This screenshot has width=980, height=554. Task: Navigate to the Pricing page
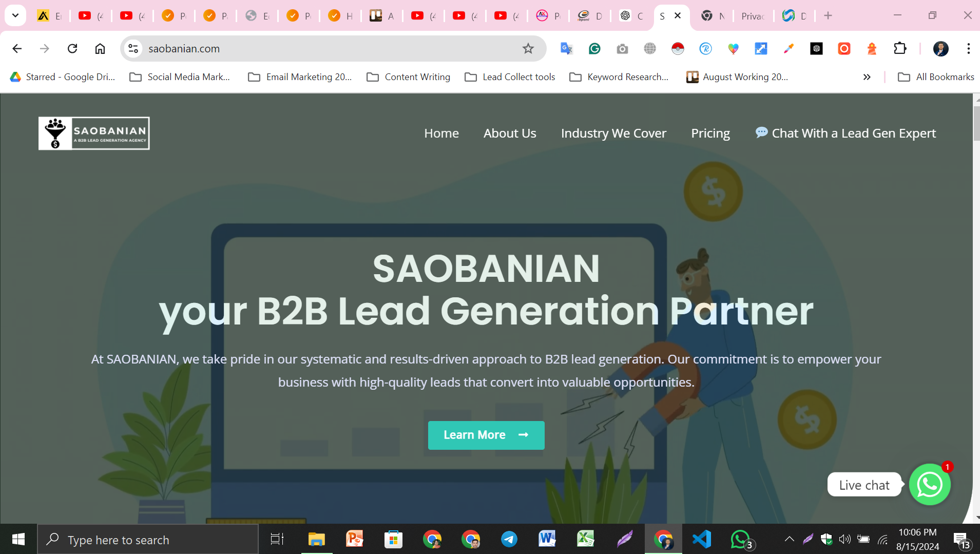(x=710, y=133)
